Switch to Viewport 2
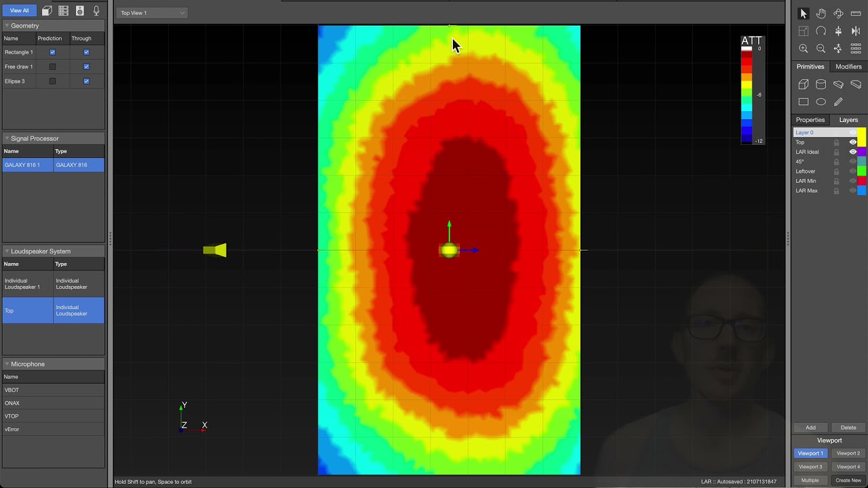The width and height of the screenshot is (868, 488). point(848,453)
